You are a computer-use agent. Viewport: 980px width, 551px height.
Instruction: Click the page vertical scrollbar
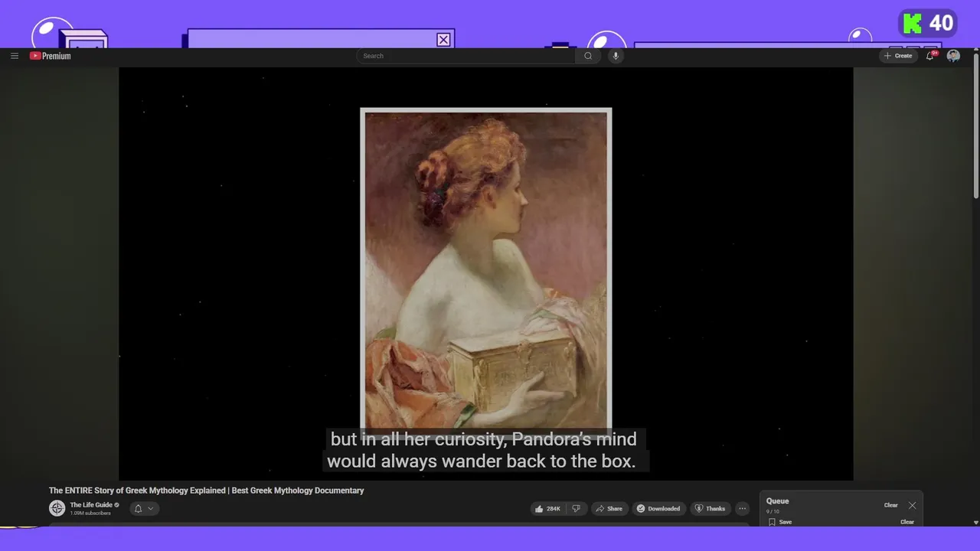coord(975,126)
